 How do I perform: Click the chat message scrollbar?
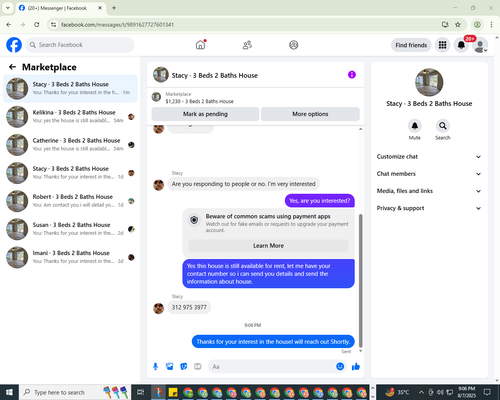(360, 280)
